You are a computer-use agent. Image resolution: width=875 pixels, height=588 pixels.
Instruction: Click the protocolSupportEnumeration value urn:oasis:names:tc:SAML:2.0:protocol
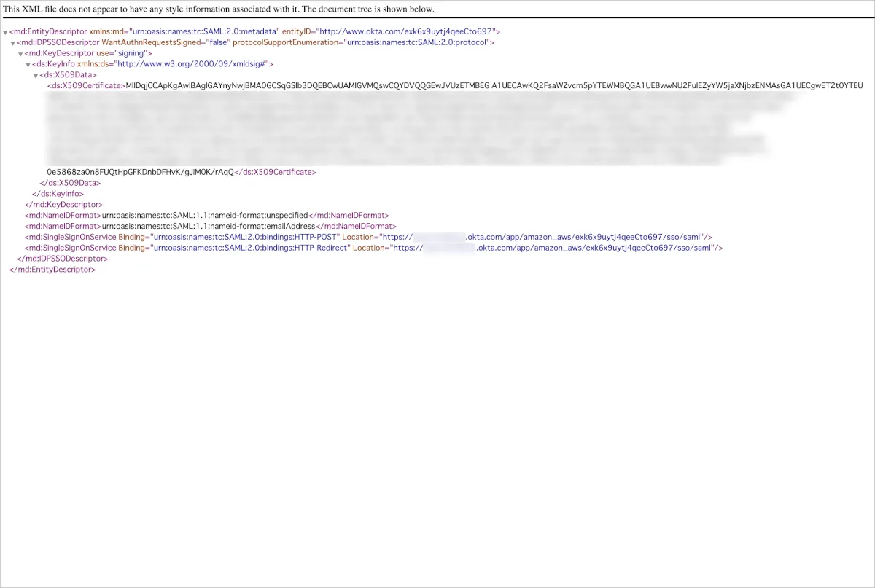tap(416, 43)
